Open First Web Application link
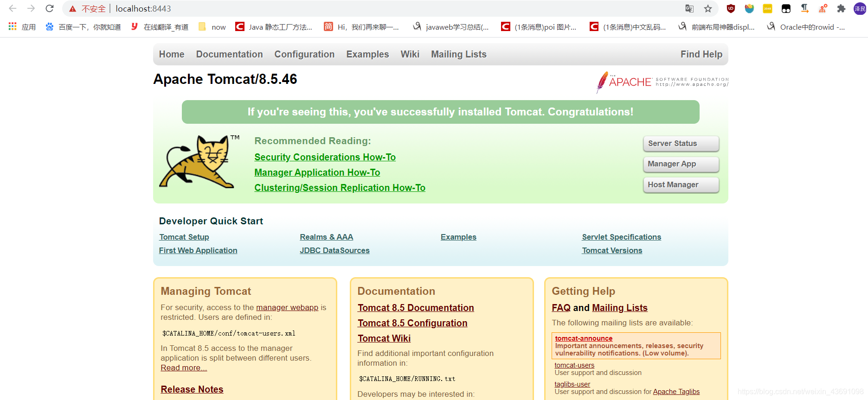This screenshot has height=400, width=868. (x=198, y=250)
